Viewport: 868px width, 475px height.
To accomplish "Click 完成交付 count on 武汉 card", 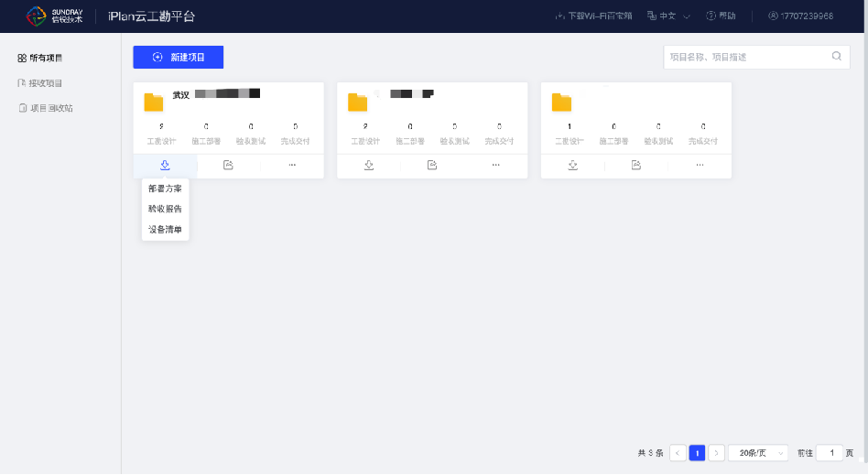I will click(295, 127).
